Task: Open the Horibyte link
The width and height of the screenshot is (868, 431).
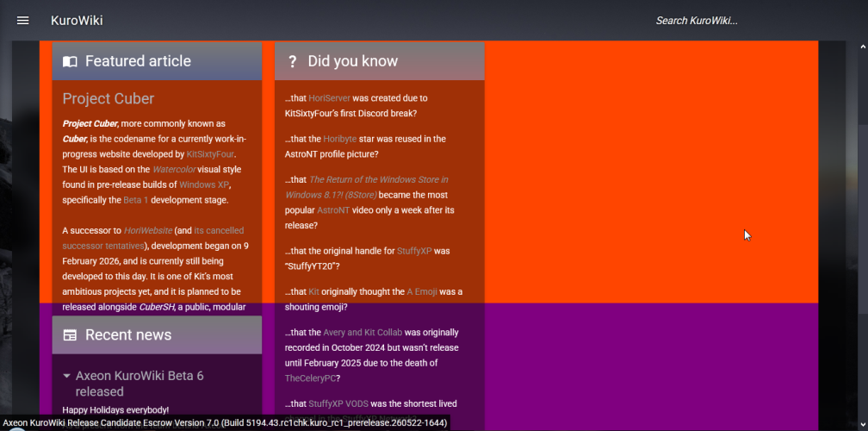Action: click(340, 139)
